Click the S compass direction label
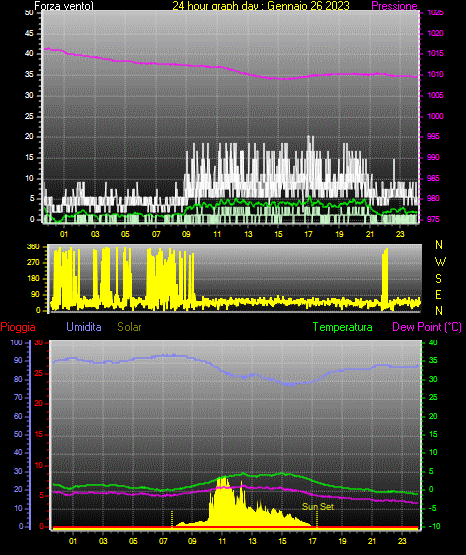This screenshot has width=466, height=555. click(x=438, y=279)
